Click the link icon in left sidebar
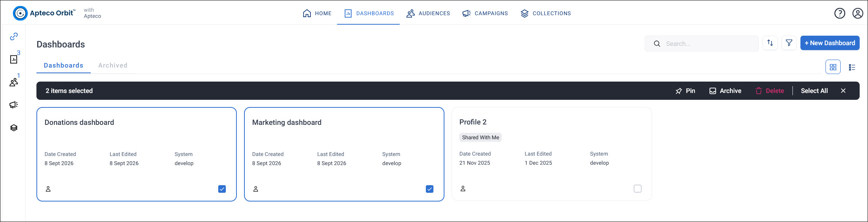Viewport: 868px width, 222px height. coord(14,36)
